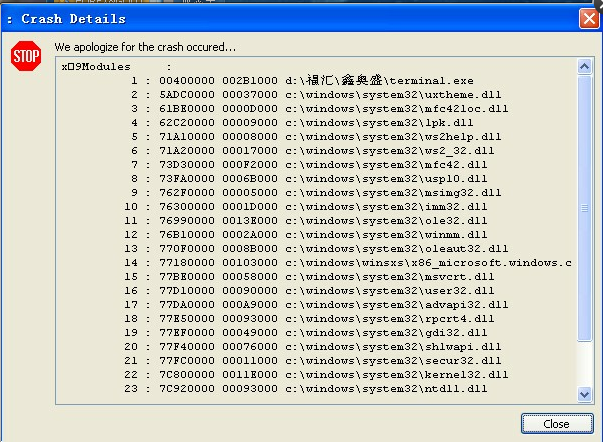Select the advapi32.dll module line
Image resolution: width=603 pixels, height=442 pixels.
click(316, 305)
